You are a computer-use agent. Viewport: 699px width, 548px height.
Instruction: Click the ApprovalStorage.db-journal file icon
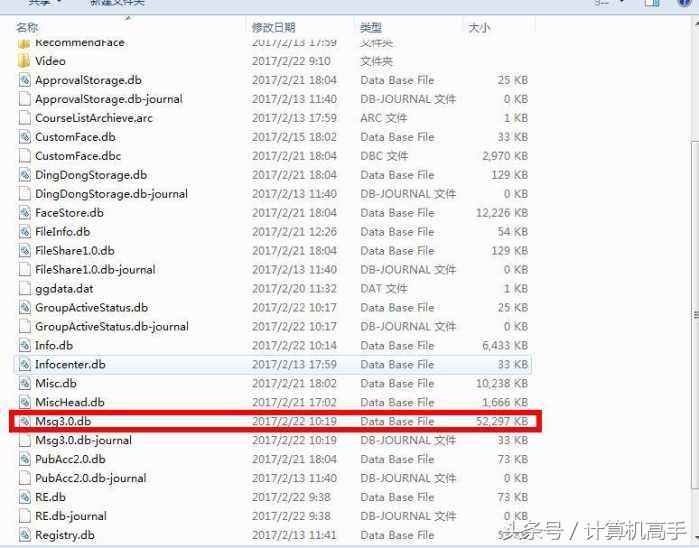point(25,99)
